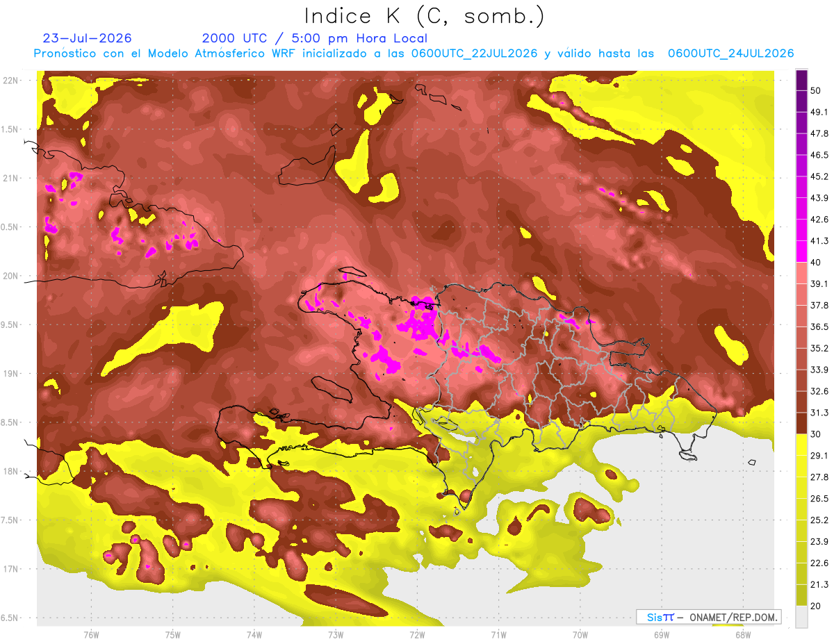Click the 'Indice K (C, somb.)' title
The height and width of the screenshot is (644, 834).
point(425,16)
